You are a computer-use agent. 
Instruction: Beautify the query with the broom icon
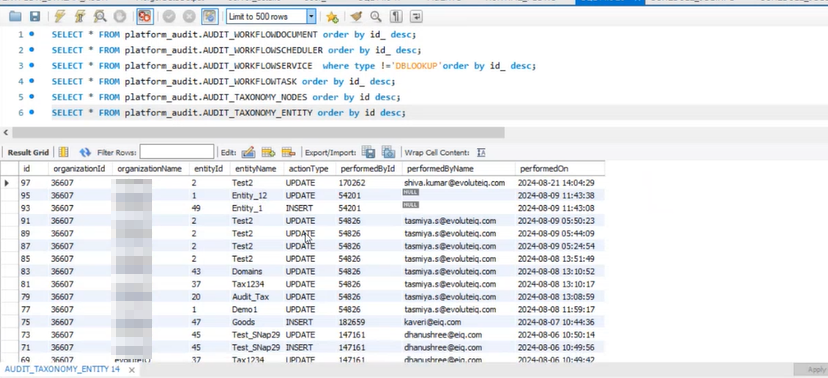coord(356,17)
